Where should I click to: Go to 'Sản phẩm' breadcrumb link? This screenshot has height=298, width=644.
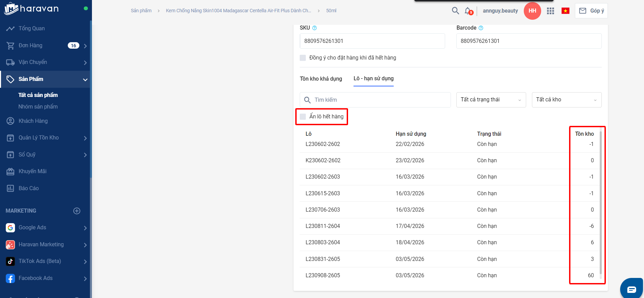(x=141, y=11)
